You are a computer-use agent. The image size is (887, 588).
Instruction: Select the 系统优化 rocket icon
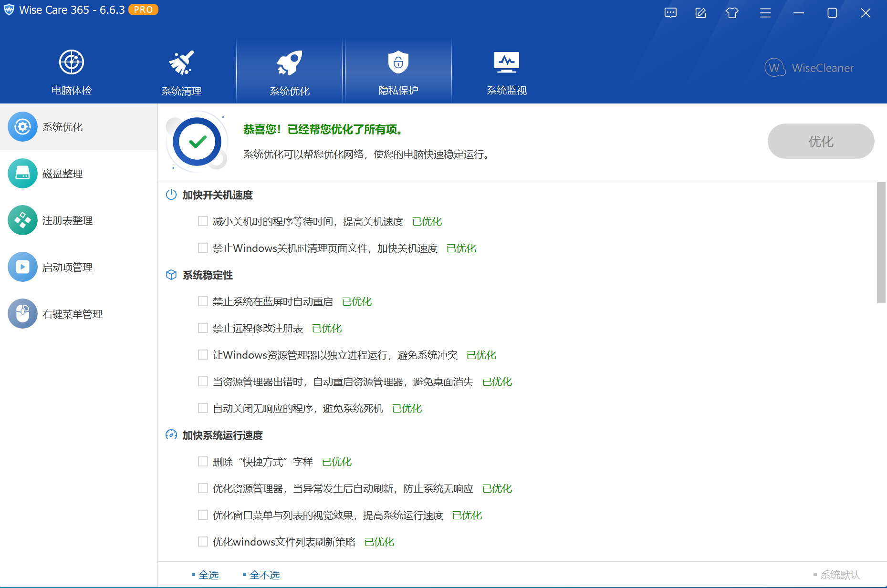pos(290,62)
